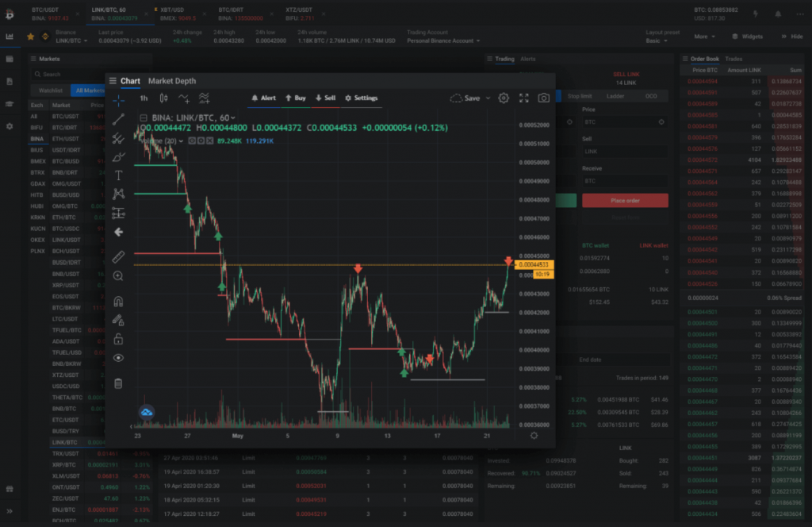Open the long position prediction tool
This screenshot has width=812, height=527.
(x=119, y=213)
